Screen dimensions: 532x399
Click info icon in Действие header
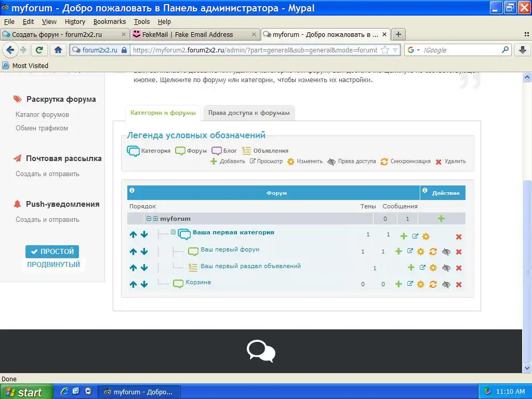point(425,190)
